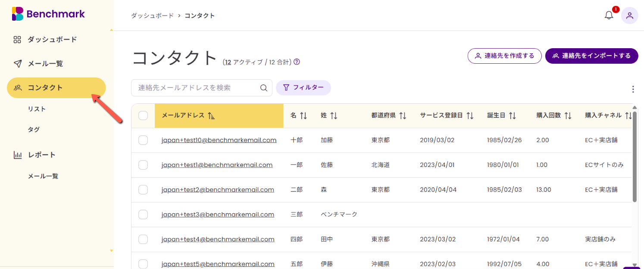Click the 13.00 purchase count cell

(544, 190)
